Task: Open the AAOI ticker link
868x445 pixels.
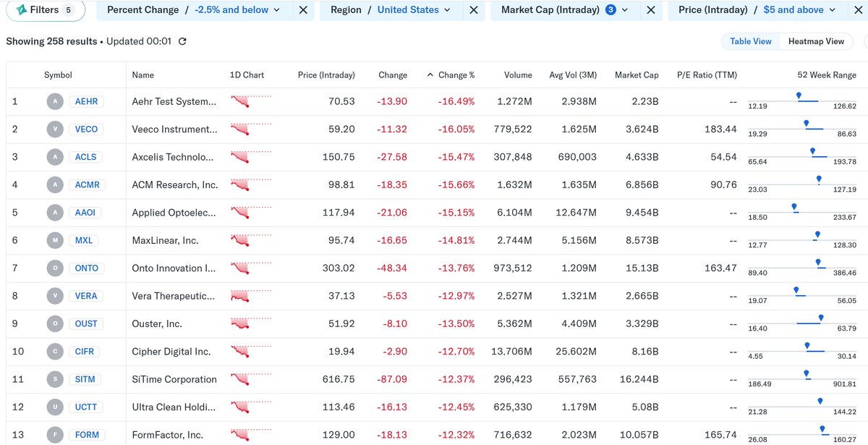Action: (85, 213)
